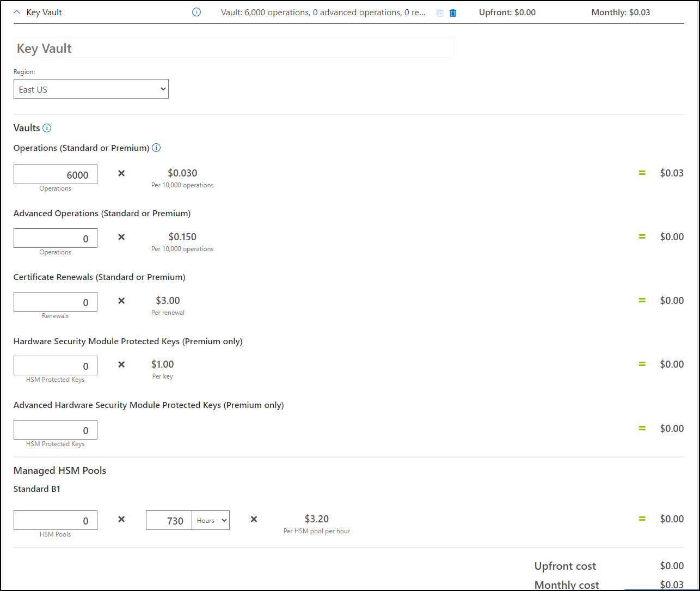Click 'Monthly: $0.03' in header
The image size is (700, 591).
(x=621, y=12)
